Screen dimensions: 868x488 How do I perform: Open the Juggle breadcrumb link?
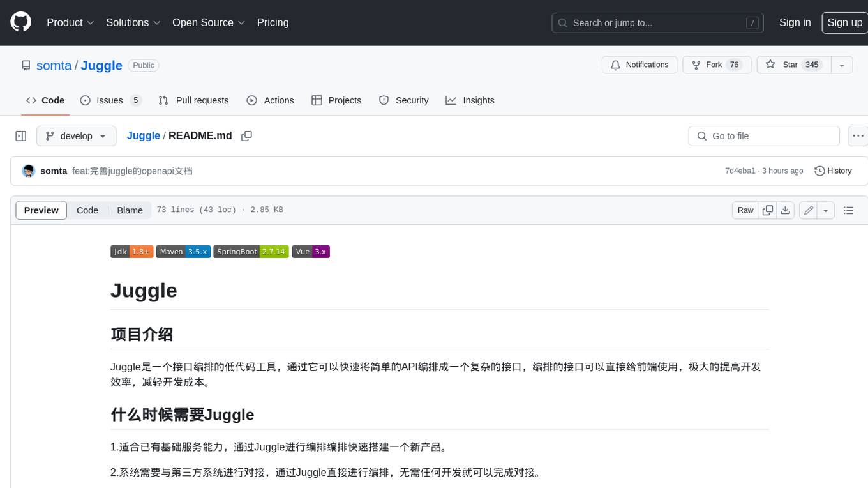(x=144, y=136)
